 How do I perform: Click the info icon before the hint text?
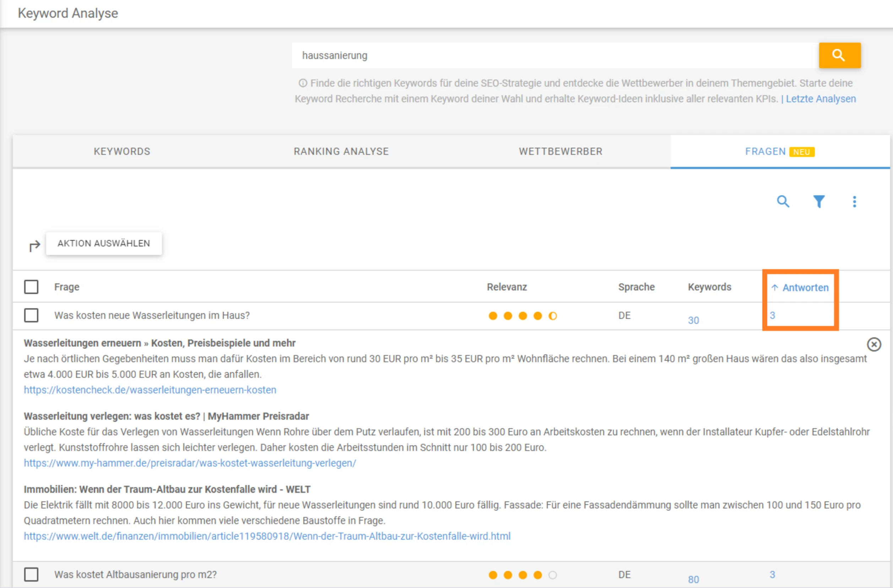point(302,83)
